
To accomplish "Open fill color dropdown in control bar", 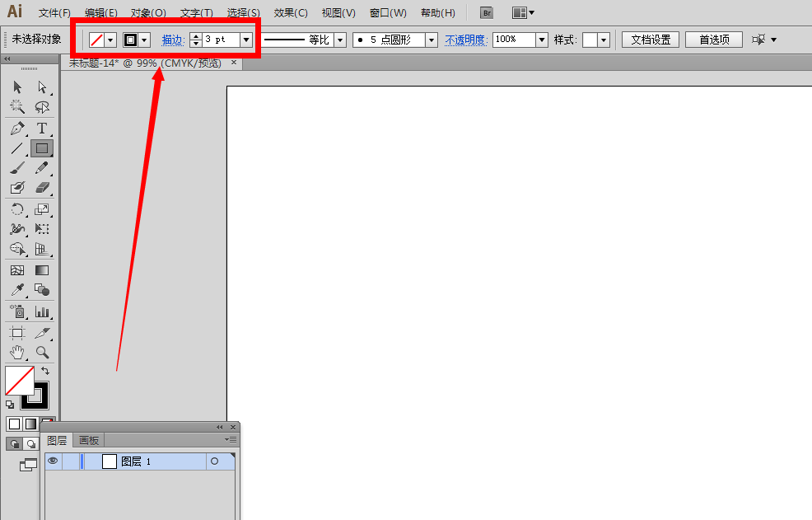I will [x=110, y=40].
